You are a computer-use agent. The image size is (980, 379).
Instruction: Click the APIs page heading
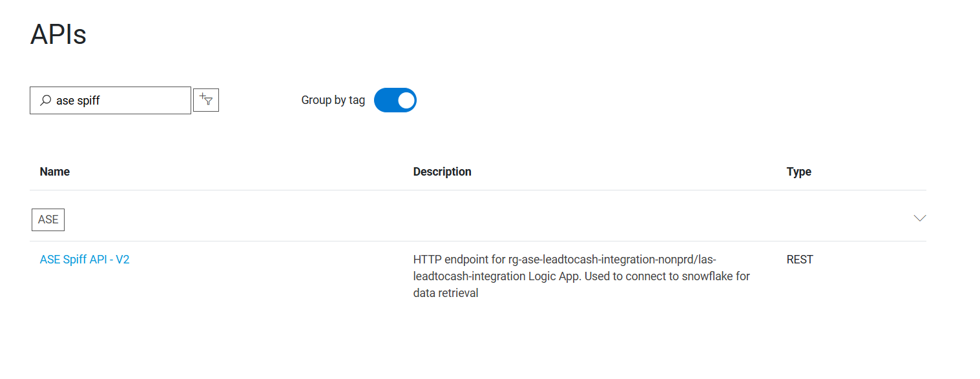click(58, 34)
